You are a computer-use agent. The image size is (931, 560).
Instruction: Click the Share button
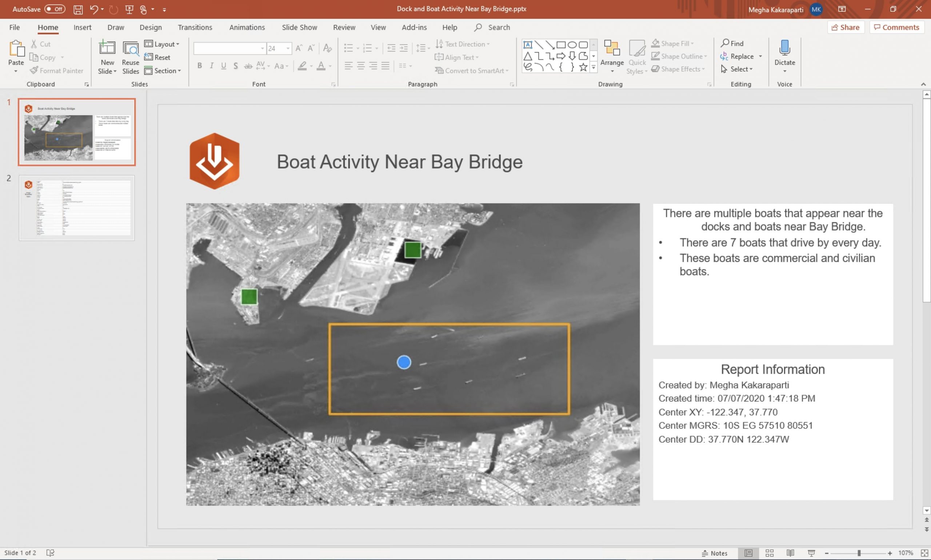[845, 27]
